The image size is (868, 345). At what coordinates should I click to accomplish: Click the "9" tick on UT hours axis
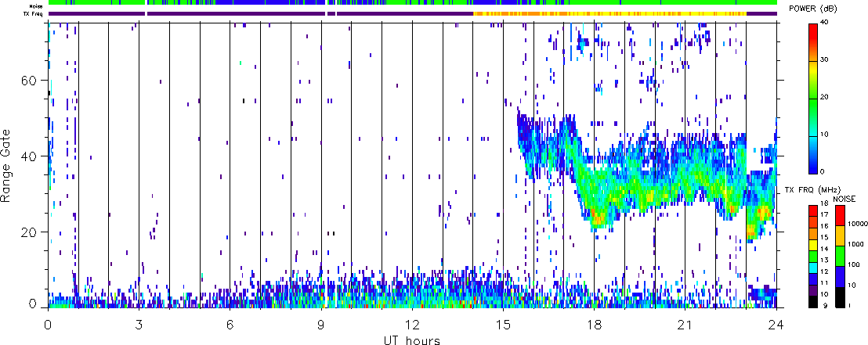click(321, 324)
